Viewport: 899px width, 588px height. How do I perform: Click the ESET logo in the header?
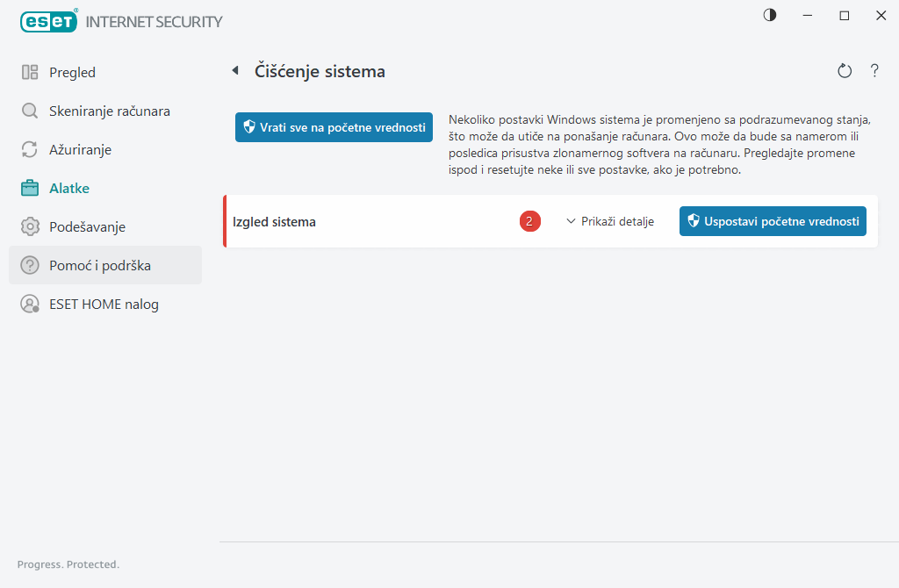pos(50,21)
